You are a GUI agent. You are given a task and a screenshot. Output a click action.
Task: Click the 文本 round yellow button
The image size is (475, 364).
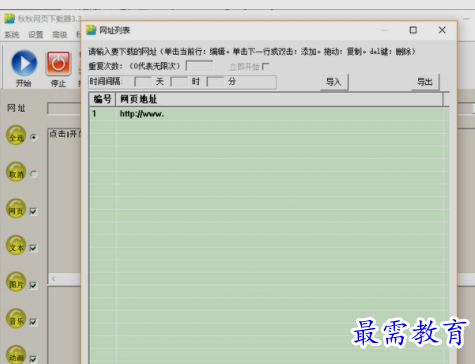point(16,245)
